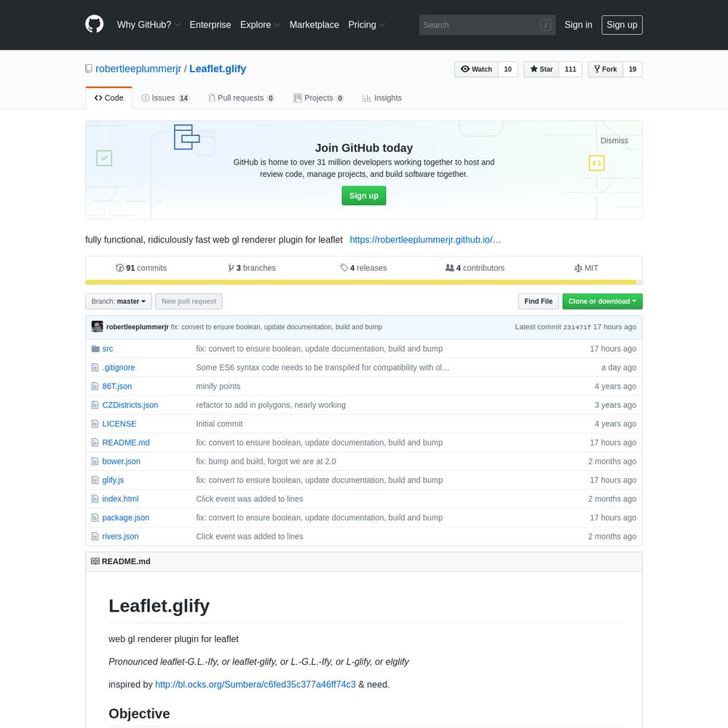Click the README book icon in header
Viewport: 728px width, 728px height.
(95, 561)
